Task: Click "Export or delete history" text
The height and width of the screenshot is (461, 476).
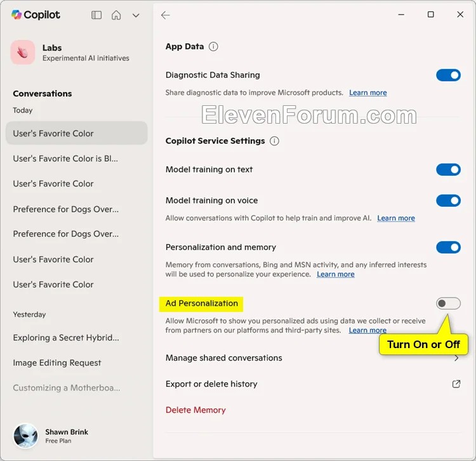Action: [211, 384]
